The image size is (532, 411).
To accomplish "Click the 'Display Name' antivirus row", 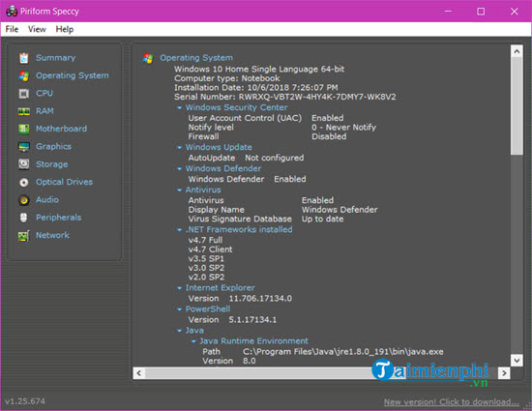I will [x=283, y=210].
